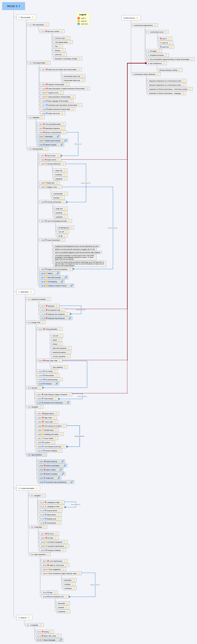Click the Level AA orange marker in Legend
The height and width of the screenshot is (644, 197).
pyautogui.click(x=78, y=21)
